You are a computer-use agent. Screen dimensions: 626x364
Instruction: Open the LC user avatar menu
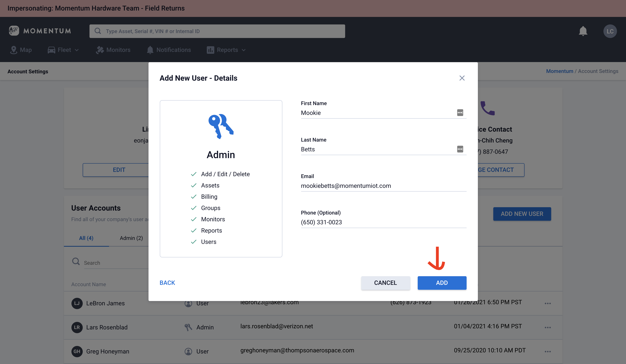(610, 31)
